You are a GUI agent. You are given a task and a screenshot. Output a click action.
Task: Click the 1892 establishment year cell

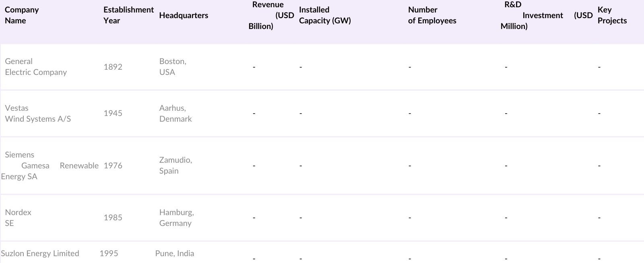point(113,67)
